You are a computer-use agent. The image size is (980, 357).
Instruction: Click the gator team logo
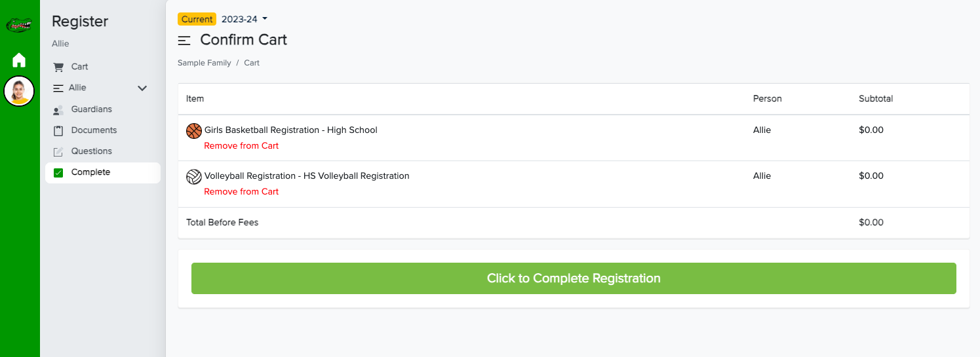click(x=19, y=26)
